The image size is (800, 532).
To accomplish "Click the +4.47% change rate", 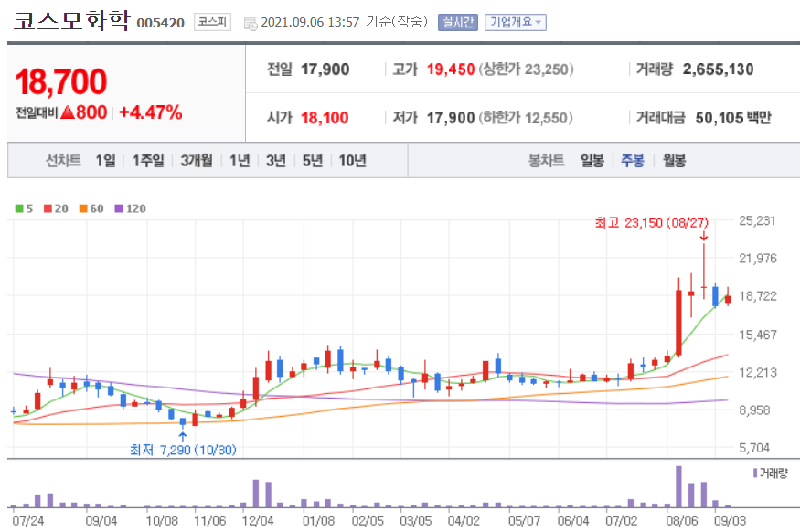I will [x=151, y=112].
